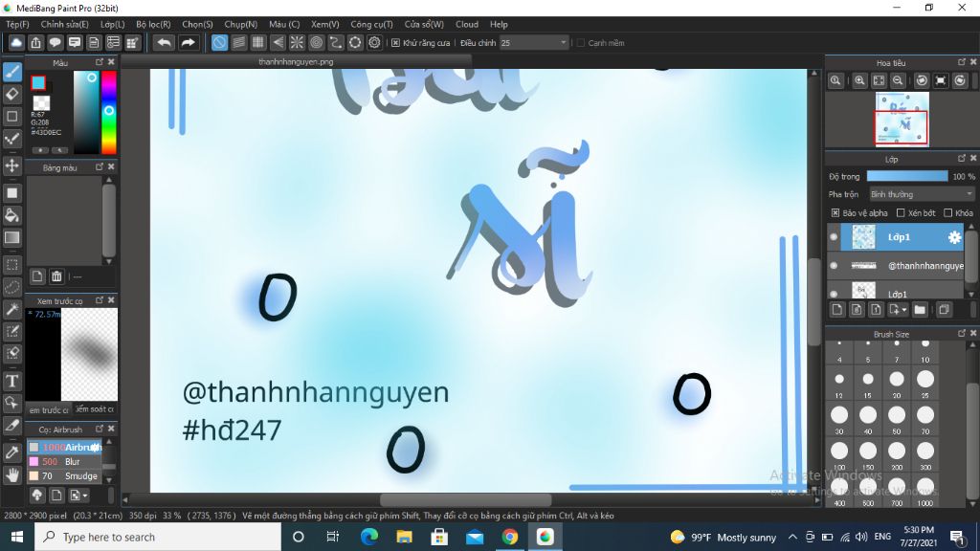Open the Bộ lọc(R) menu
The height and width of the screenshot is (551, 980).
(x=153, y=24)
